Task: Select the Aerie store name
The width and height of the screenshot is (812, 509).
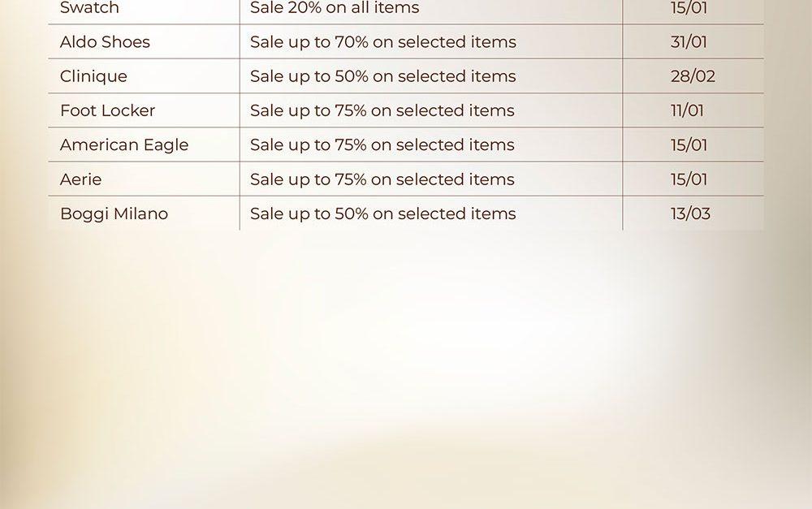Action: [81, 179]
